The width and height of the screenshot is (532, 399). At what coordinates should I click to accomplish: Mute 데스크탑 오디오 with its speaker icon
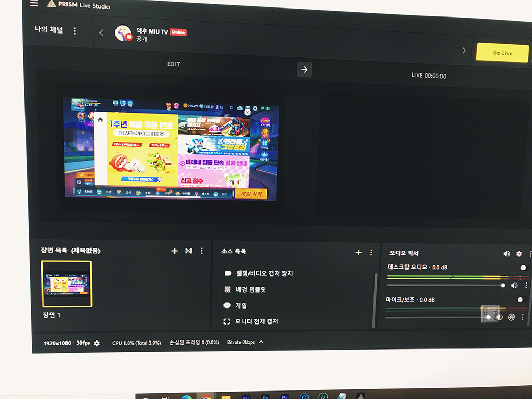514,285
